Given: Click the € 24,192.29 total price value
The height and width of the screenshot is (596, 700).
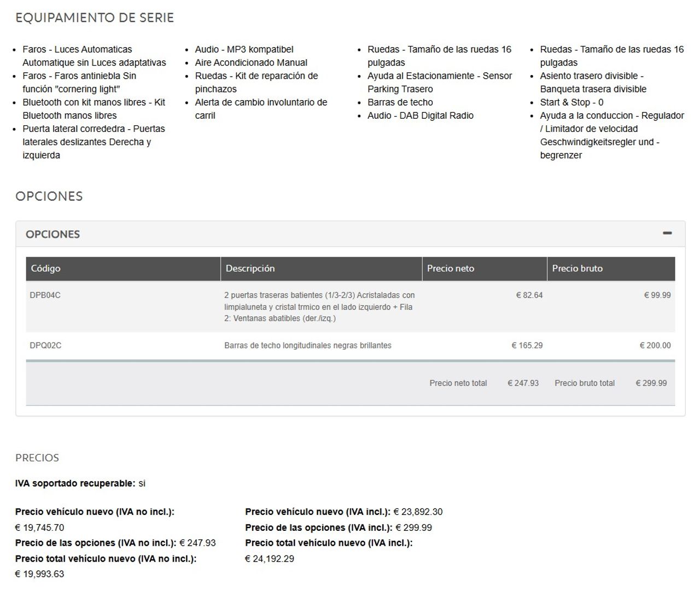Looking at the screenshot, I should pos(269,559).
